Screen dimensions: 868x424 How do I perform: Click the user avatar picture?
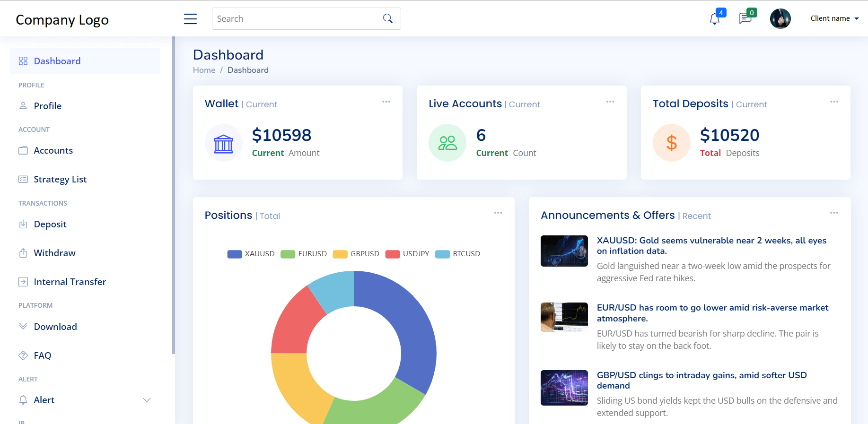point(780,19)
